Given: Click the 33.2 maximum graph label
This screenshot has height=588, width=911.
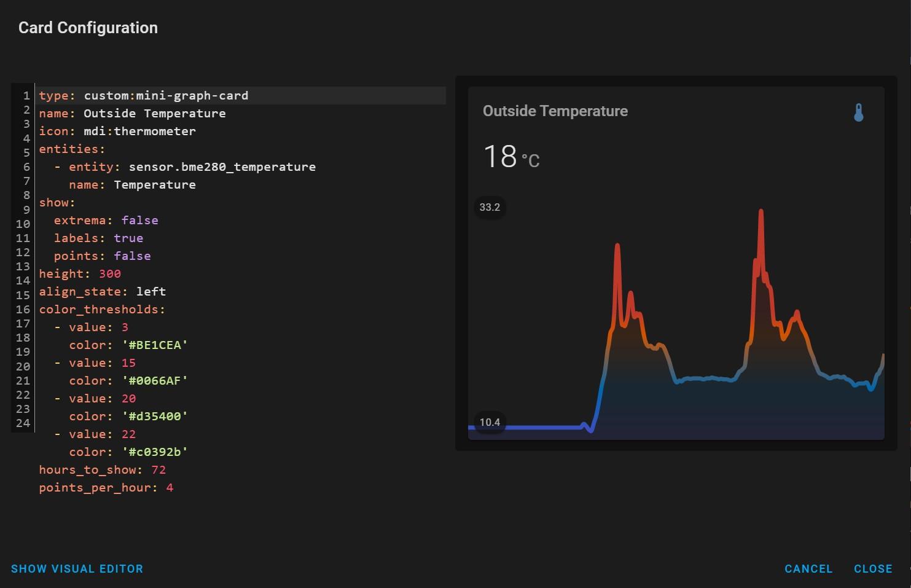Looking at the screenshot, I should (x=490, y=207).
